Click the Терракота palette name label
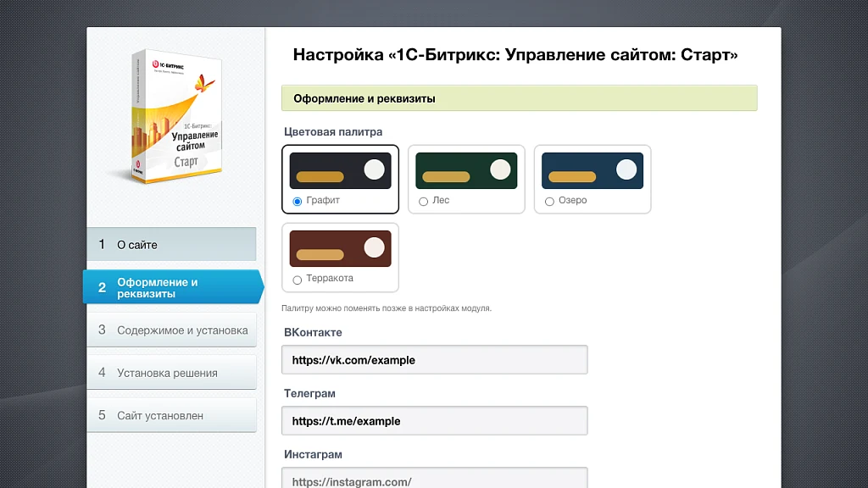Viewport: 868px width, 488px height. (x=330, y=278)
